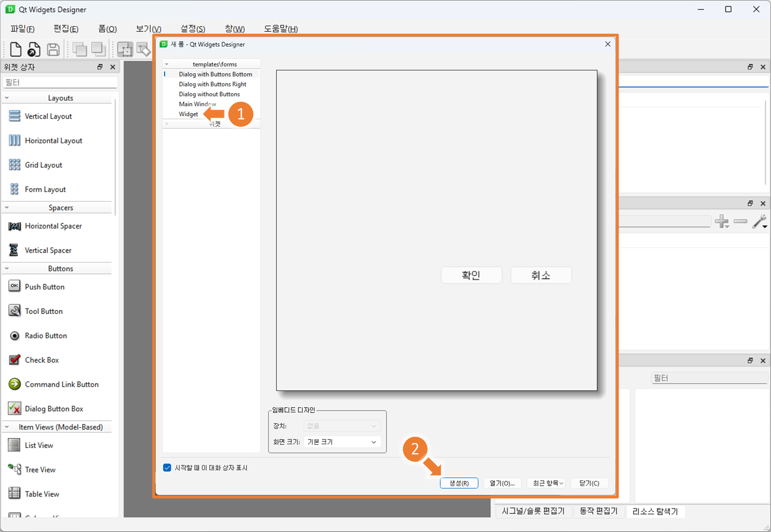
Task: Click the Open form toolbar icon
Action: point(33,49)
